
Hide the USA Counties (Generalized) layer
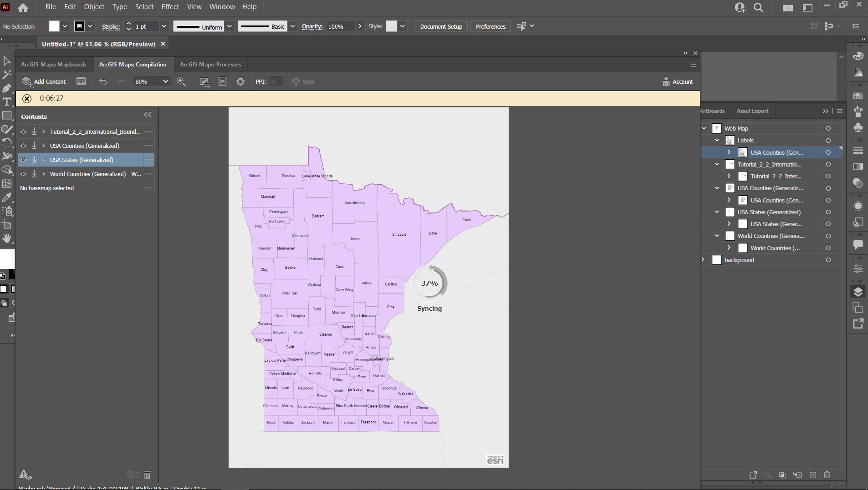pyautogui.click(x=23, y=146)
